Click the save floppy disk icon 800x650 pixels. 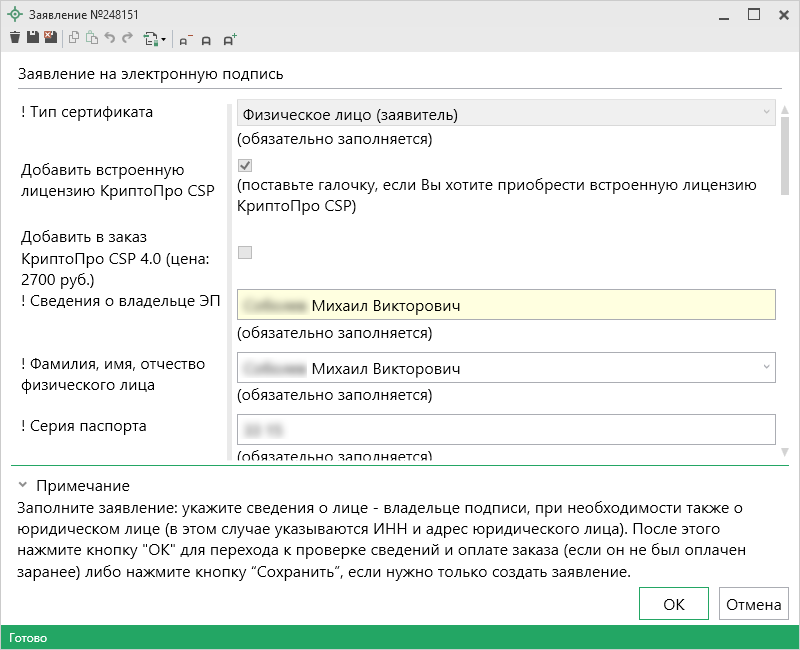point(32,39)
